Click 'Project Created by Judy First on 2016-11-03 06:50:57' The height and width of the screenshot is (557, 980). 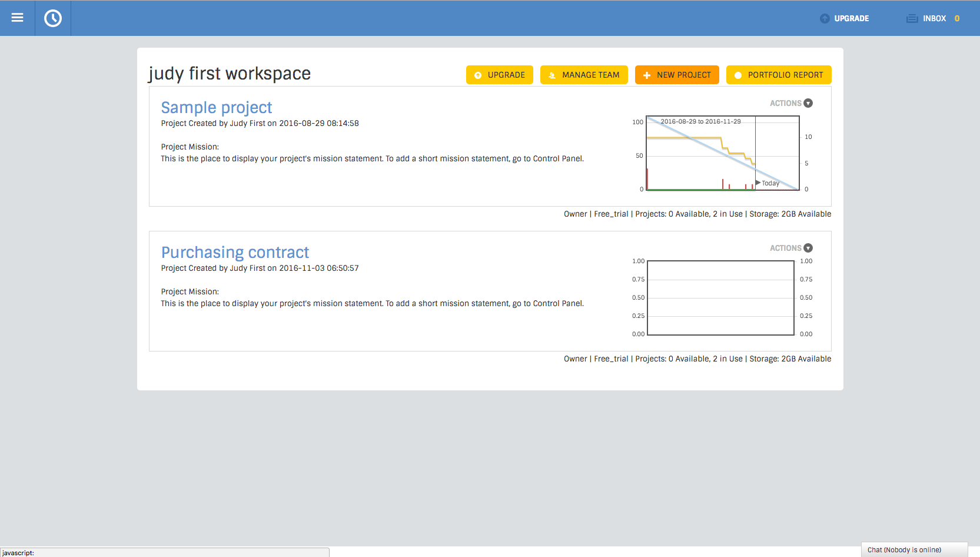(260, 268)
